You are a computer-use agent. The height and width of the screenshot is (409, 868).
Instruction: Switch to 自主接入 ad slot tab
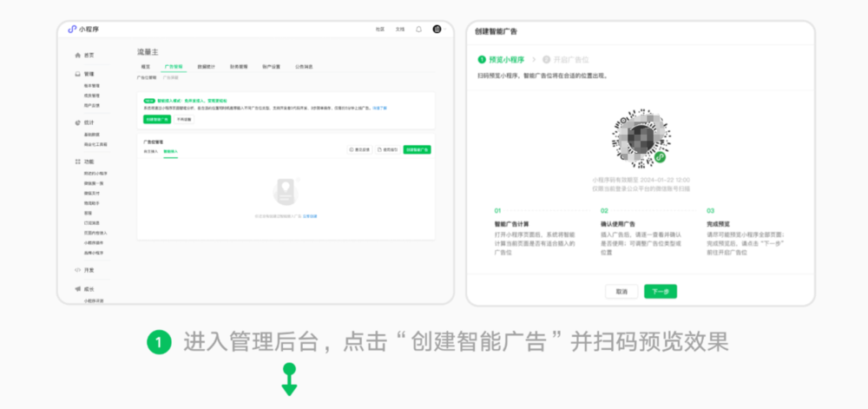[x=150, y=150]
